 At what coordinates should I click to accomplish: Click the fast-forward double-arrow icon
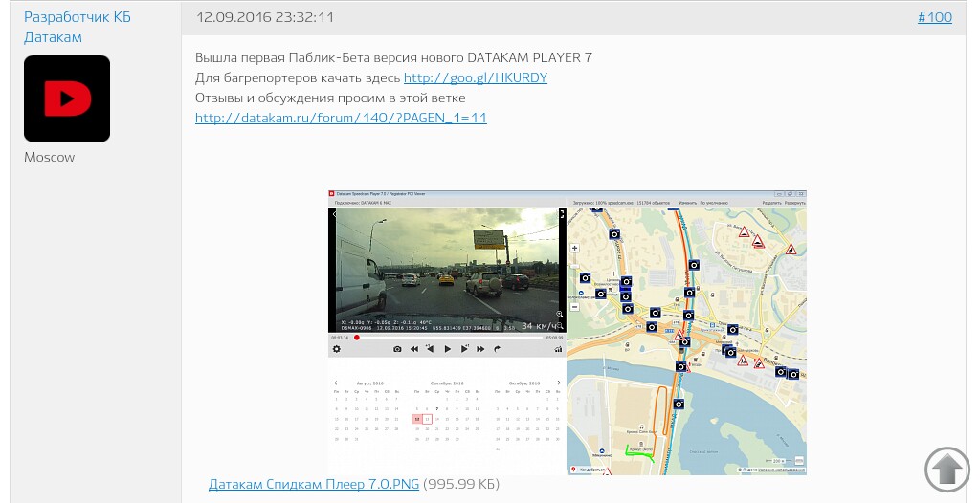click(480, 349)
